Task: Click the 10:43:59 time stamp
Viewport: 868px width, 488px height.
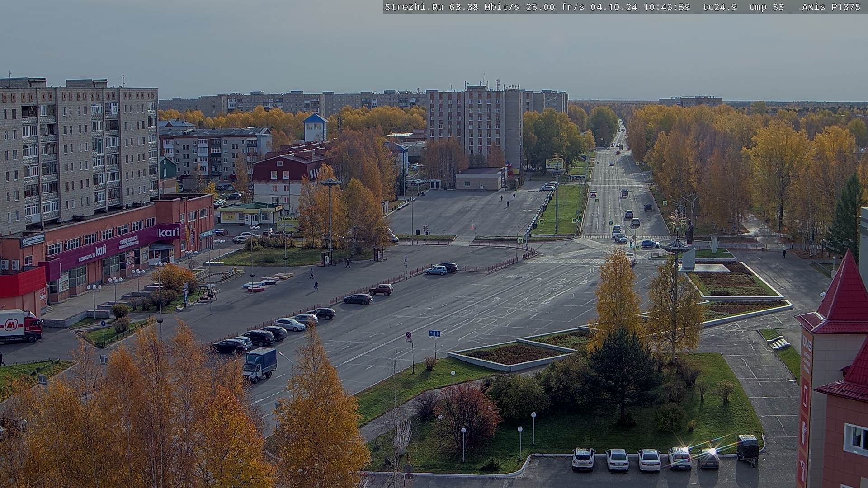Action: (667, 7)
